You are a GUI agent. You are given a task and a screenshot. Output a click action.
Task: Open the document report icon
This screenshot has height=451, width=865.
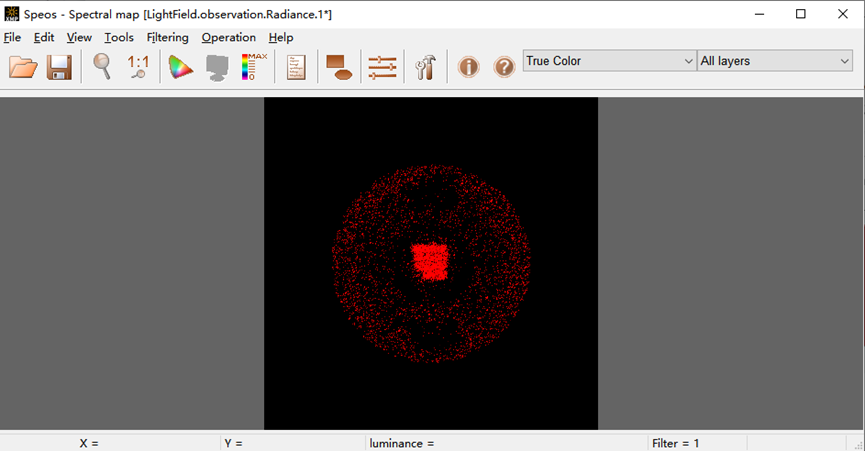tap(296, 67)
